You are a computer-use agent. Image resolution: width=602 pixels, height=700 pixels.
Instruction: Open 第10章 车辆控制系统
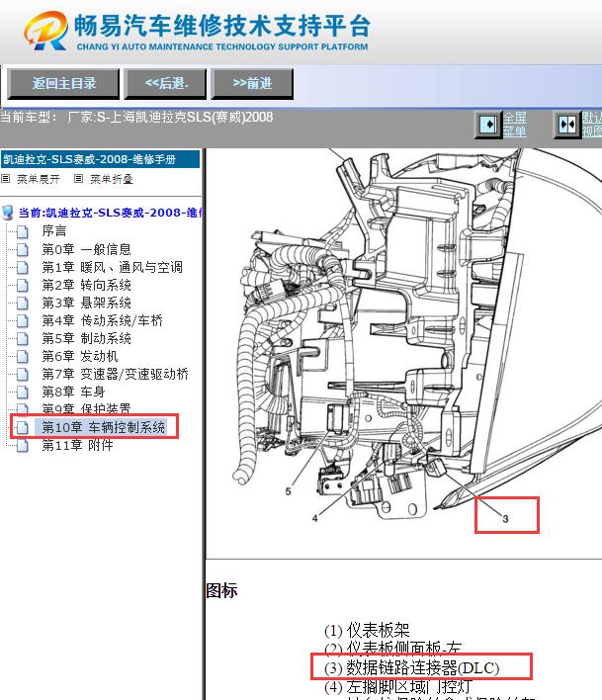(103, 427)
